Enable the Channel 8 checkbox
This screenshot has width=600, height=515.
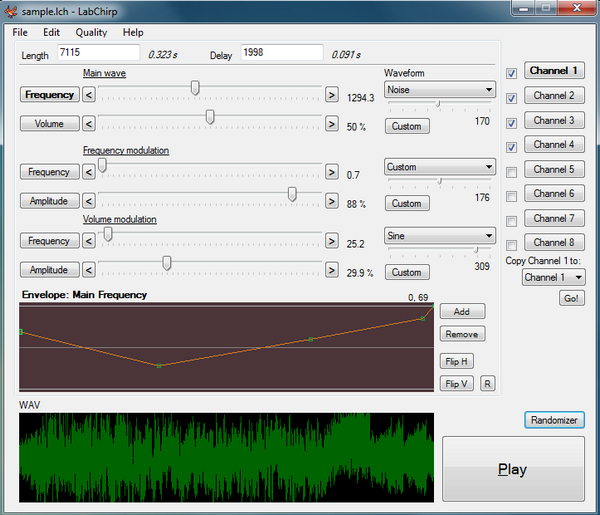pyautogui.click(x=511, y=245)
